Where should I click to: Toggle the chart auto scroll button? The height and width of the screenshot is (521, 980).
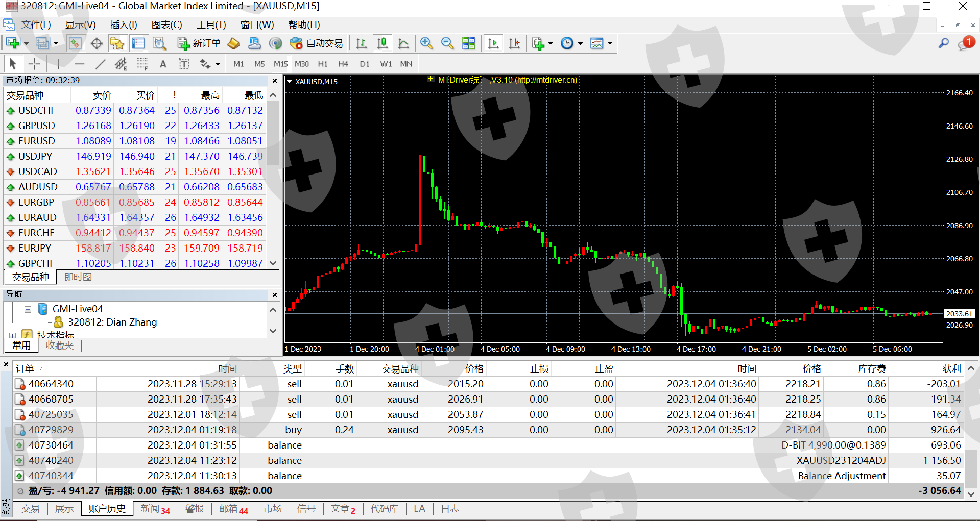(493, 44)
